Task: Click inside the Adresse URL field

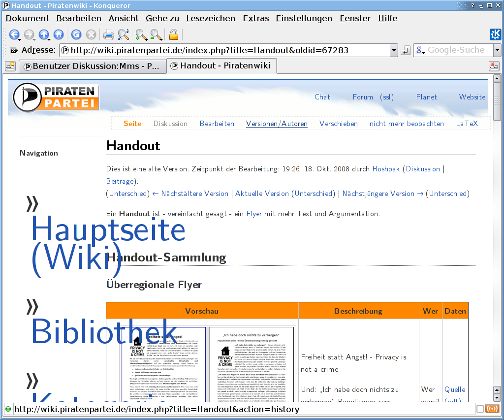Action: (226, 50)
